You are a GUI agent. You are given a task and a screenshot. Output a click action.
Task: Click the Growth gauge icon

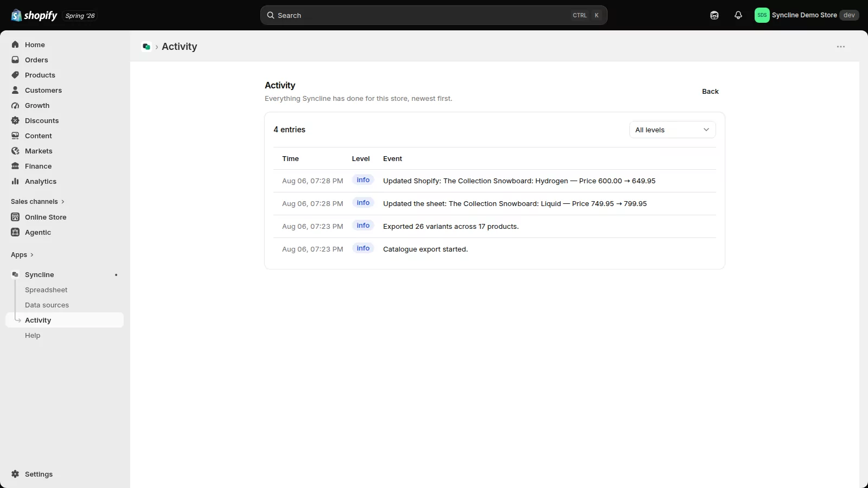click(15, 105)
